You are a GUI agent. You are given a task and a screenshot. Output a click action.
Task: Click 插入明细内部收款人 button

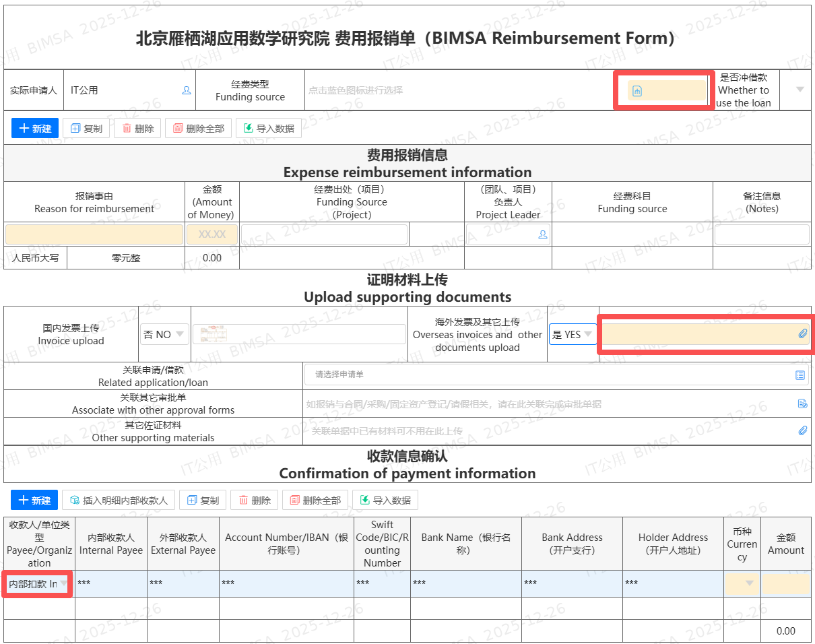point(119,501)
